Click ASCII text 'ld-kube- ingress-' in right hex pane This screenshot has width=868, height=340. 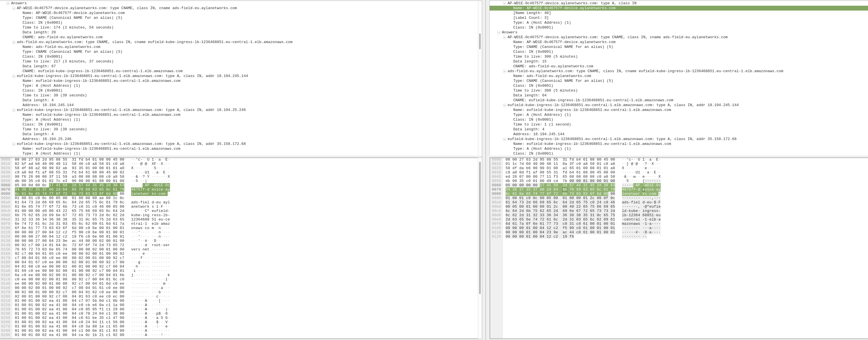(x=641, y=211)
